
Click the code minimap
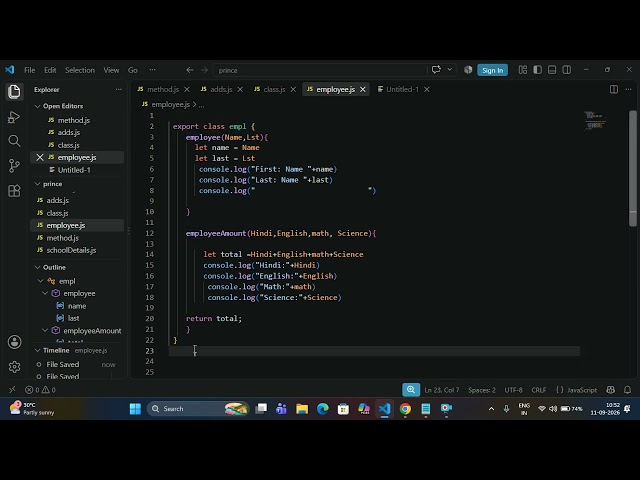596,121
